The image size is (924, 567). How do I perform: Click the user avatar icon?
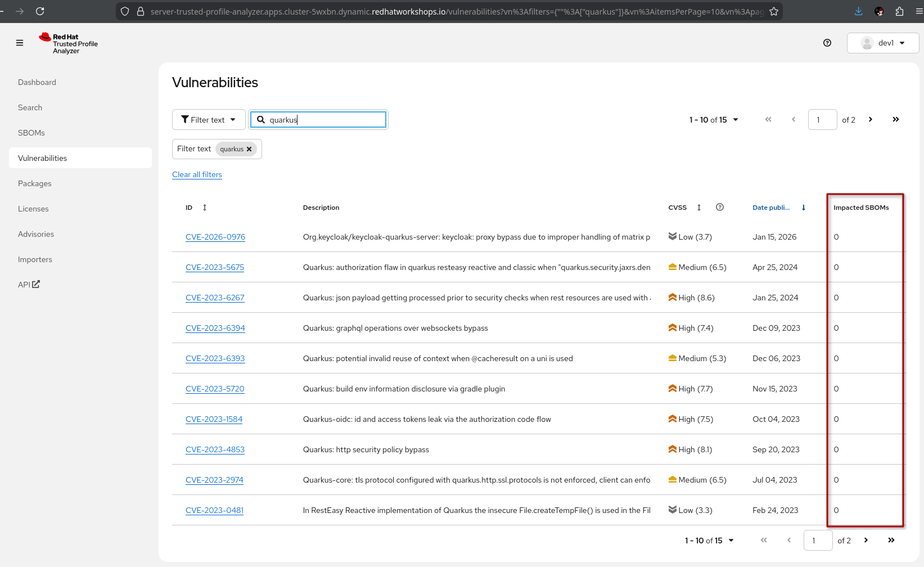pyautogui.click(x=866, y=43)
